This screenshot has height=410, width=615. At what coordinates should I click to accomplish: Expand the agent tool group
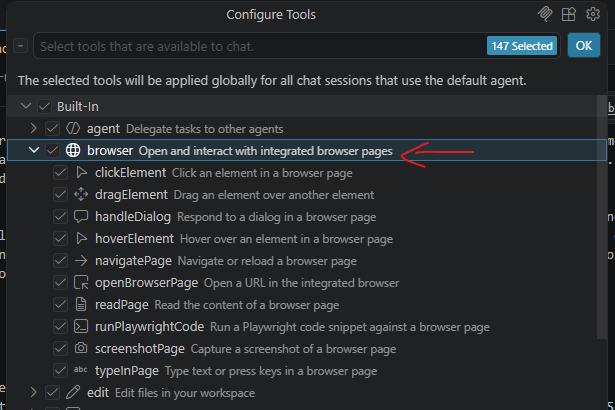coord(34,128)
